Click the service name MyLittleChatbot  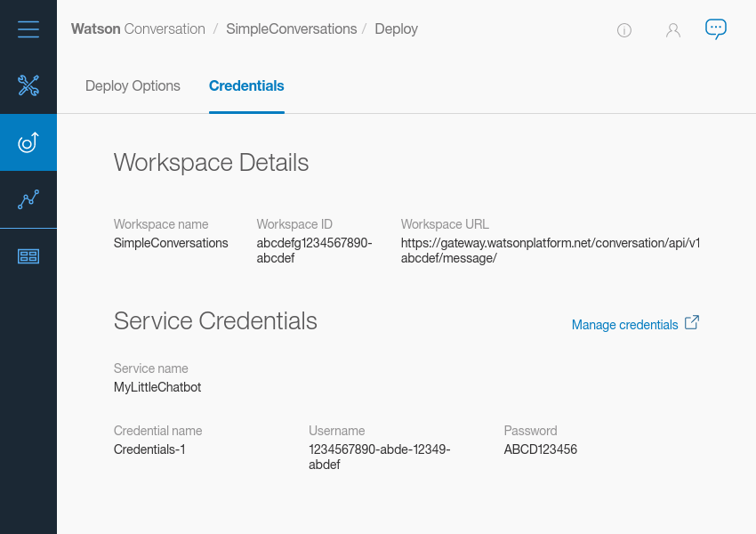(157, 387)
